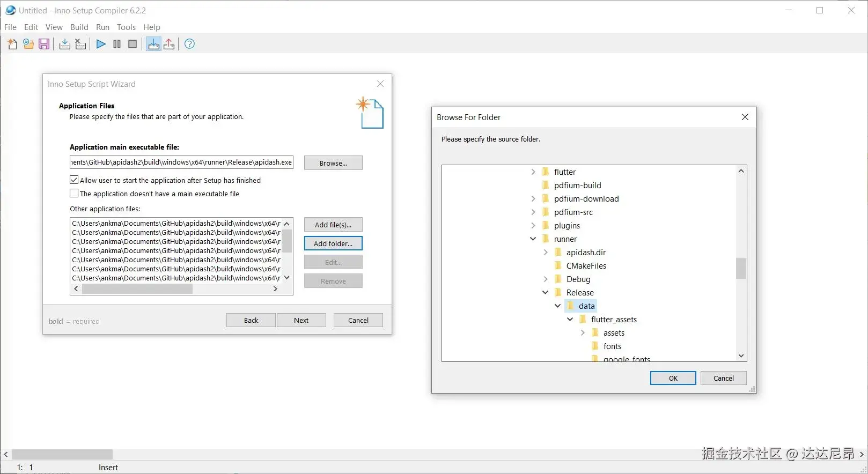Toggle Allow user to start application checkbox
Screen dimensions: 868x474
[x=74, y=180]
